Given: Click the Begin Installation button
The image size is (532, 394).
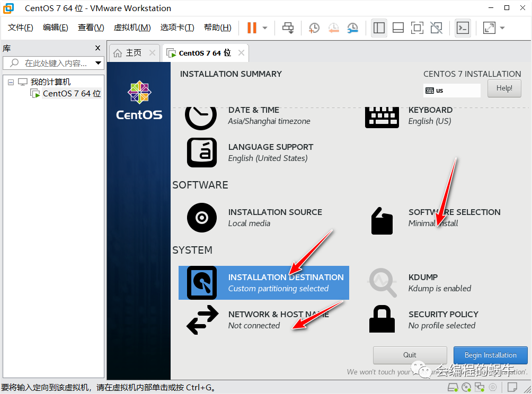Looking at the screenshot, I should (490, 355).
